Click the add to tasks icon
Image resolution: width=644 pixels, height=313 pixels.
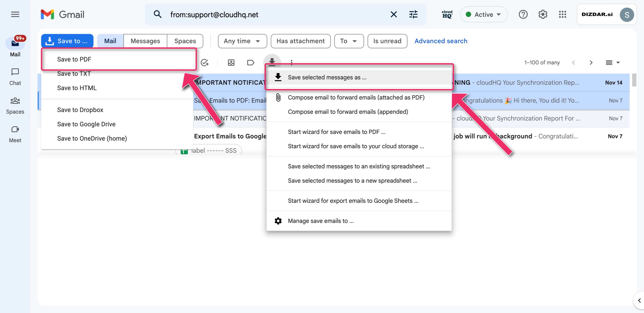[x=205, y=63]
